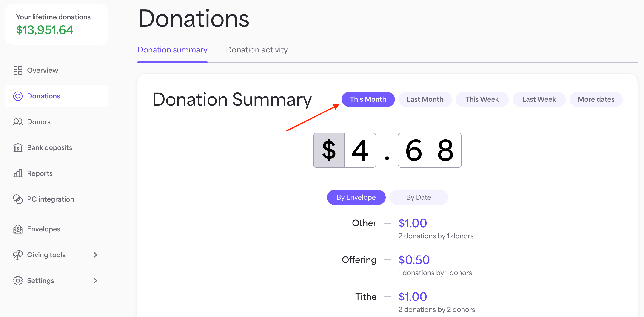Viewport: 644px width, 317px height.
Task: Open Donors via the people icon
Action: (18, 122)
